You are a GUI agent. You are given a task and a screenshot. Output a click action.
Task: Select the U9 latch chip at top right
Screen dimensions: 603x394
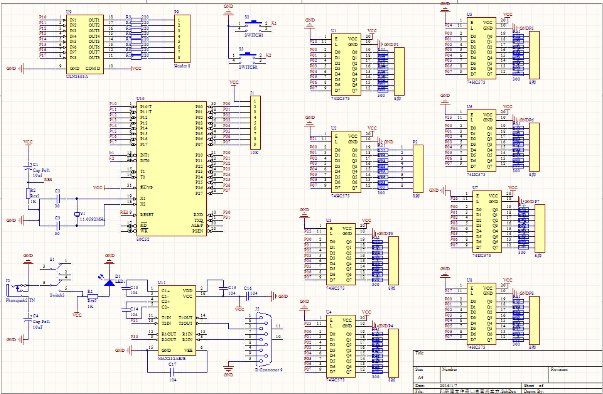481,48
